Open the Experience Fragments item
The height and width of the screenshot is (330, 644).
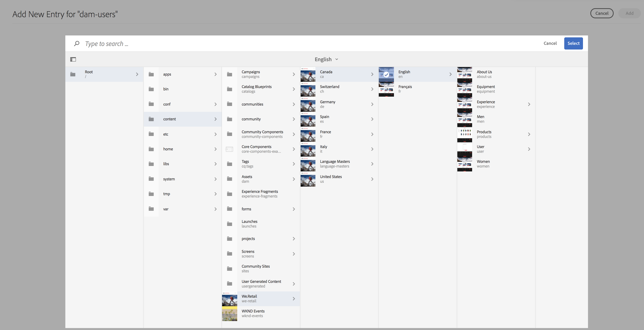coord(260,194)
